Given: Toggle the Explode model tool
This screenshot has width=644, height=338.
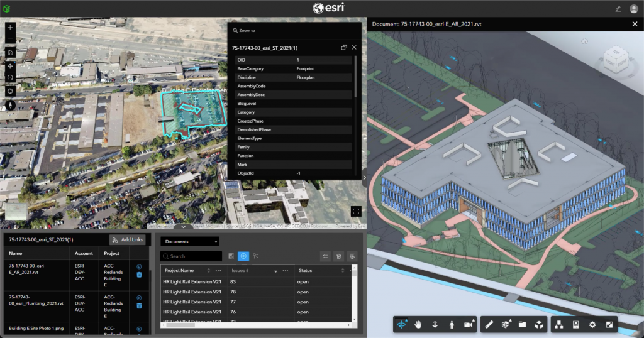Looking at the screenshot, I should (539, 324).
